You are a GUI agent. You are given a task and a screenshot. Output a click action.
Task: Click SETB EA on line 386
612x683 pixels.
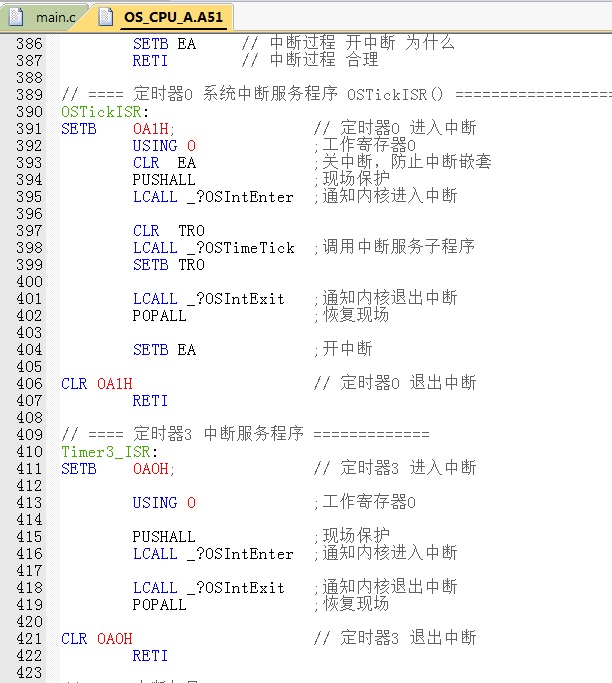(164, 44)
